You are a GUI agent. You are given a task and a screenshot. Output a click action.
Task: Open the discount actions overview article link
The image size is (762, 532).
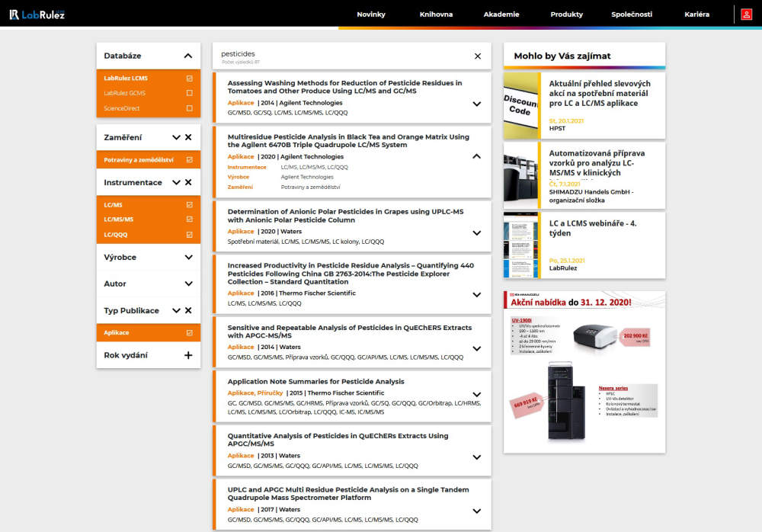(600, 94)
